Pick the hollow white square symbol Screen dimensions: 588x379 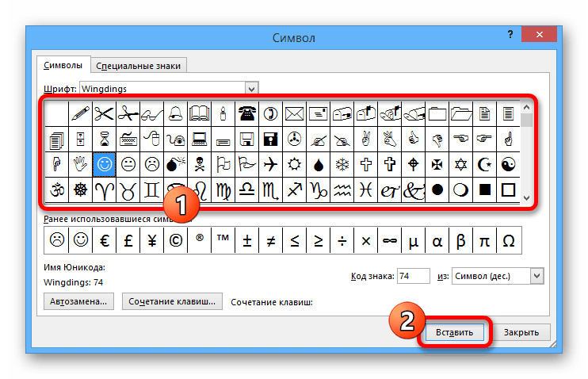[x=509, y=189]
